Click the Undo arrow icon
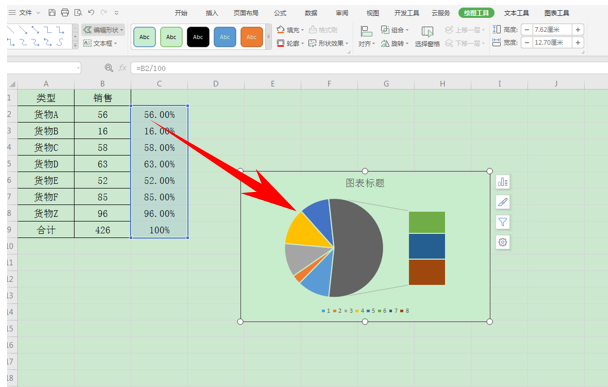 91,13
